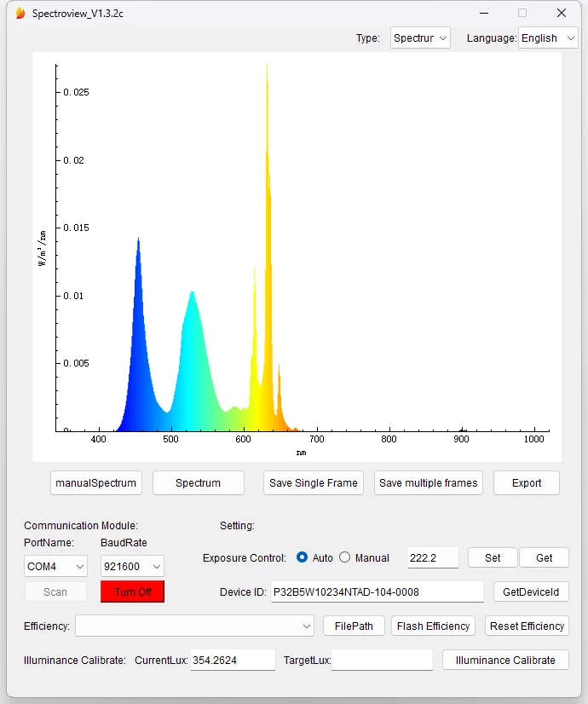Click the TargetLux input field

point(382,660)
